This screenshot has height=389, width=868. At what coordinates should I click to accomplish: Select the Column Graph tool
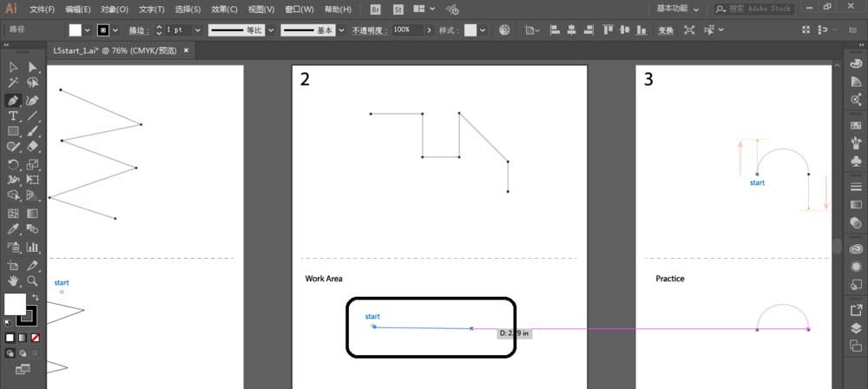coord(33,247)
